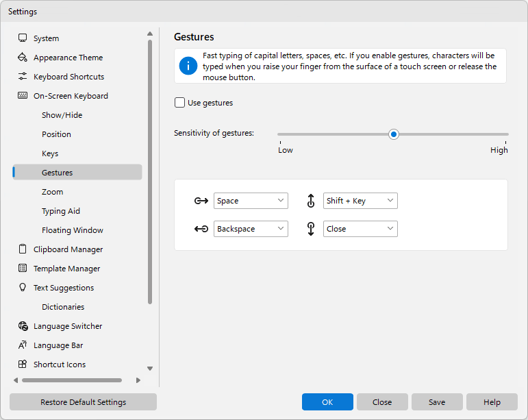This screenshot has height=420, width=528.
Task: Click the Text Suggestions lightbulb icon
Action: (23, 287)
